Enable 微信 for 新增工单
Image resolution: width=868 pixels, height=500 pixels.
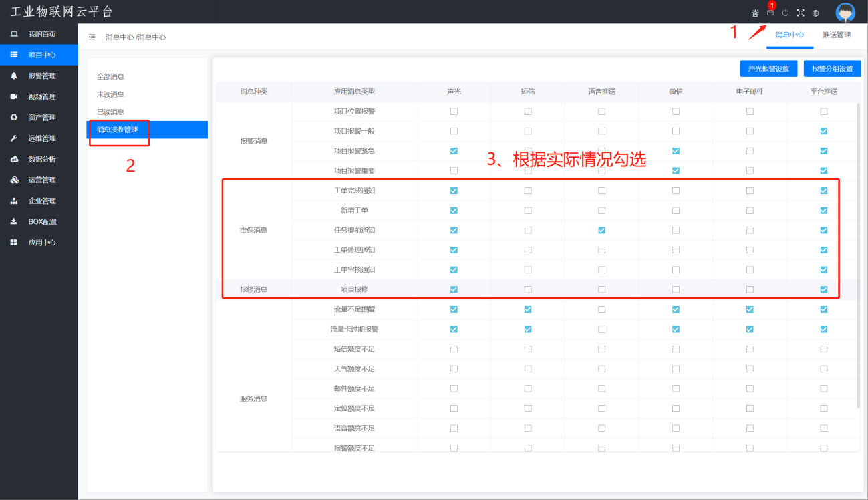click(676, 211)
